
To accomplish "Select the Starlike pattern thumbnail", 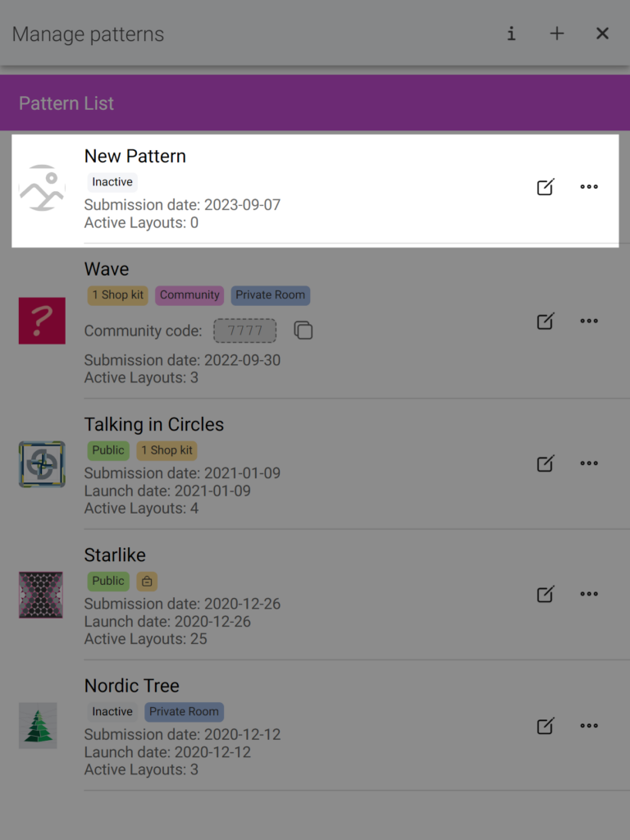I will pos(41,595).
